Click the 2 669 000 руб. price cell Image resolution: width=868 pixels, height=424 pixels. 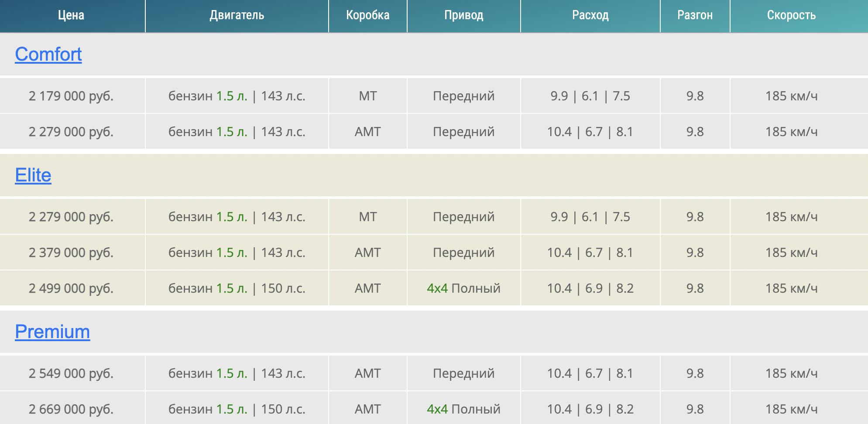click(x=71, y=409)
